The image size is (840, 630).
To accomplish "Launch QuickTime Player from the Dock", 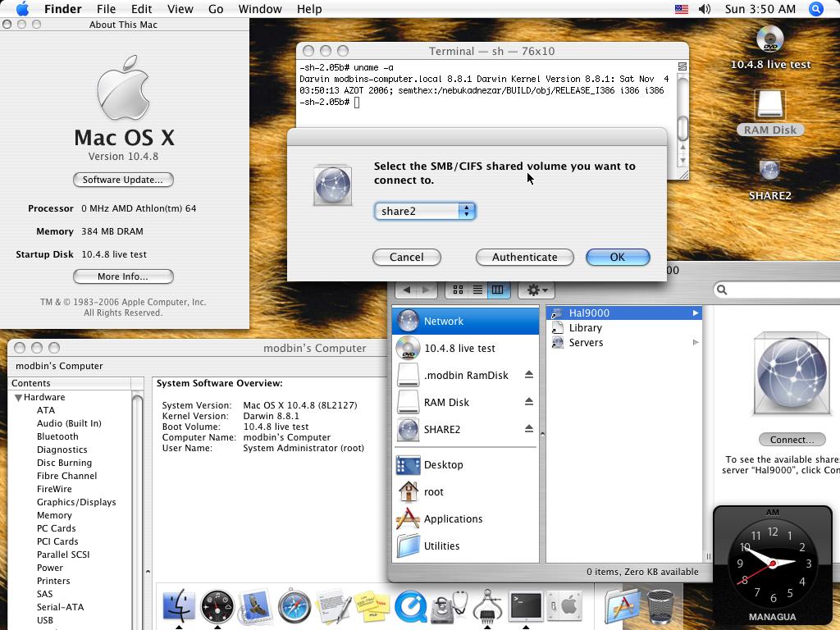I will [410, 606].
